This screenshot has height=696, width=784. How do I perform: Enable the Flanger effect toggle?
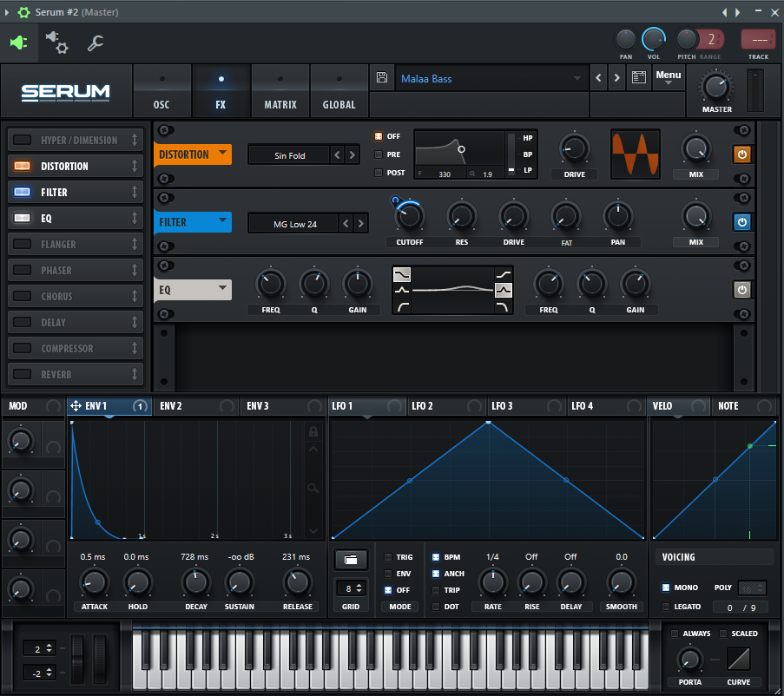tap(22, 244)
